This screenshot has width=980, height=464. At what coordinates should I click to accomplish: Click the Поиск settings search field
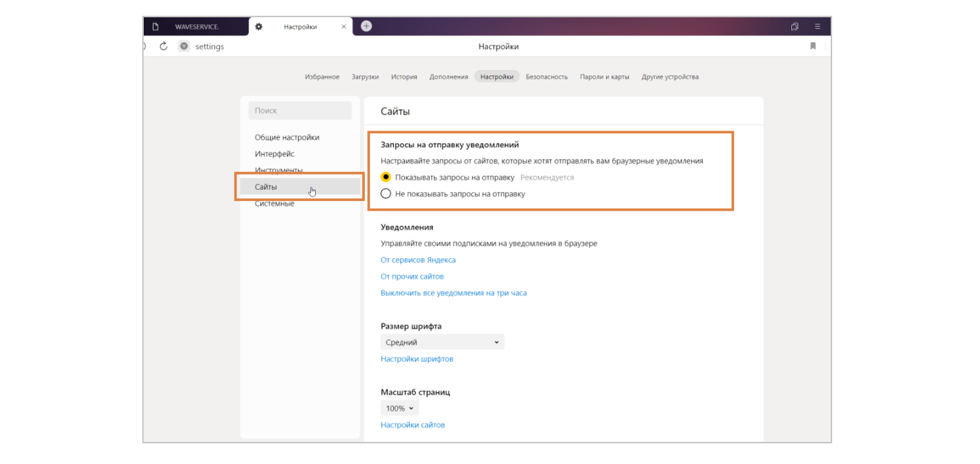coord(300,110)
